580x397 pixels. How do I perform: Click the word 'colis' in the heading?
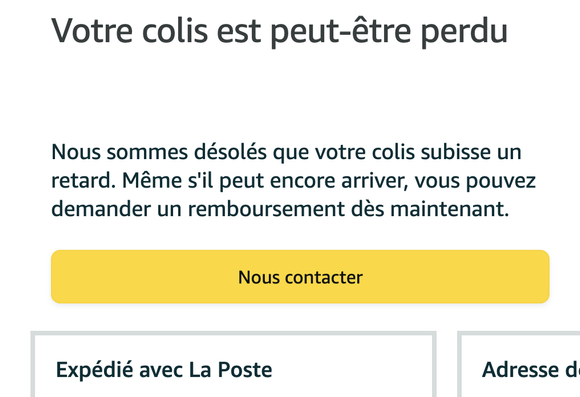[x=175, y=31]
